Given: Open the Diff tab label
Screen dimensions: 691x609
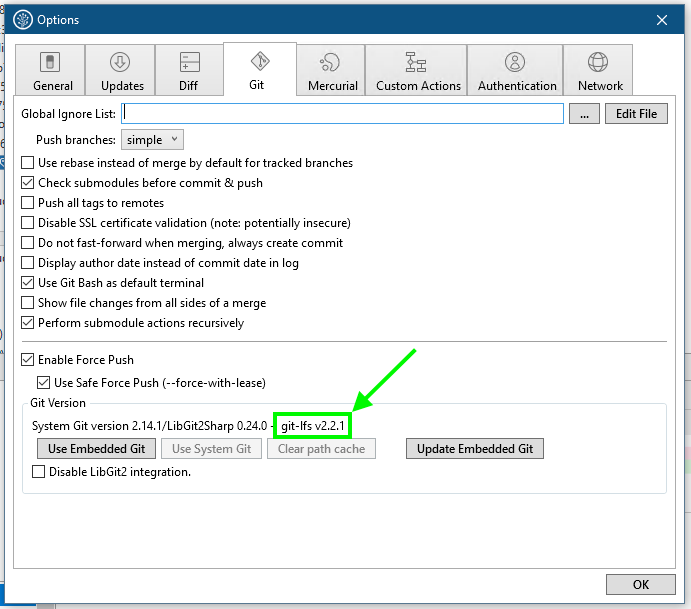Looking at the screenshot, I should pos(188,85).
